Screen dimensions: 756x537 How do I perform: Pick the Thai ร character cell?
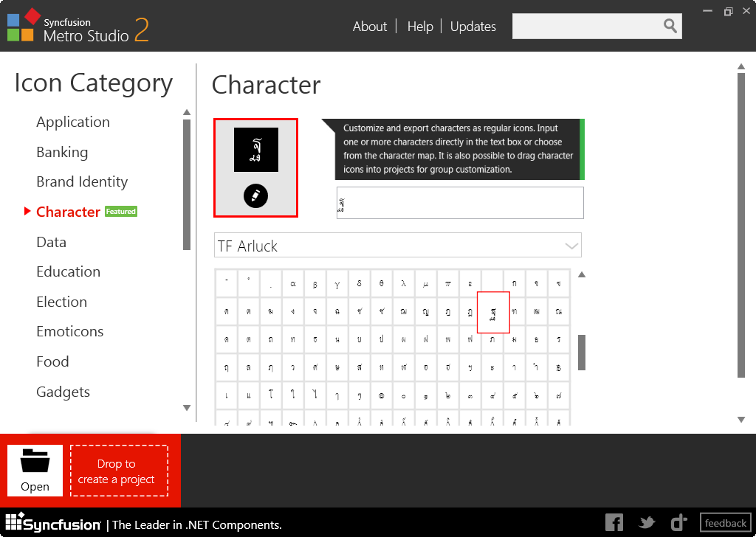point(559,339)
